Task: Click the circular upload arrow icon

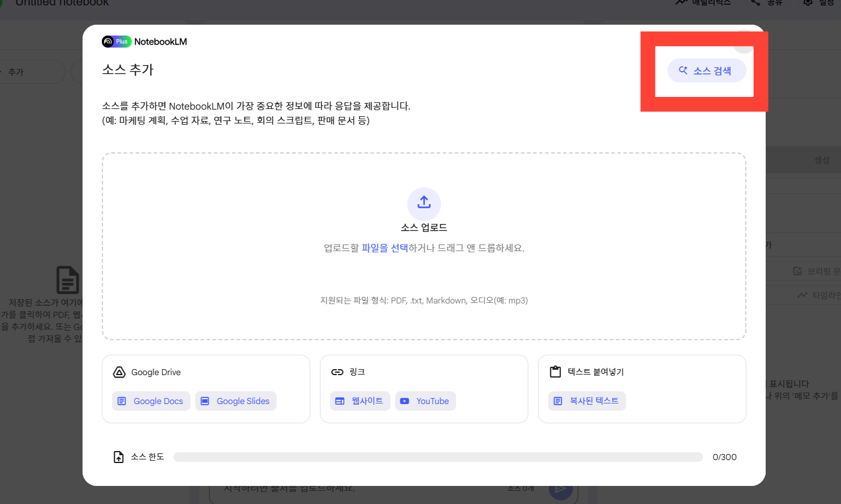Action: (x=424, y=204)
